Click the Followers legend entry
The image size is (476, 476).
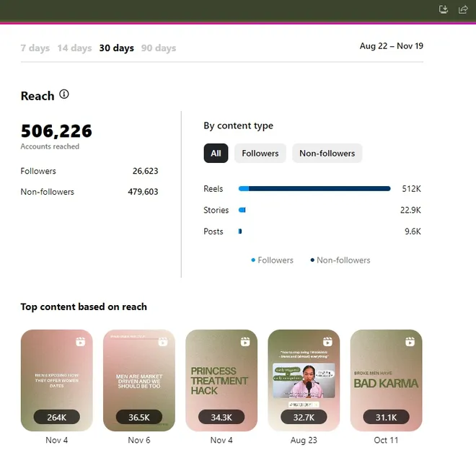[273, 260]
